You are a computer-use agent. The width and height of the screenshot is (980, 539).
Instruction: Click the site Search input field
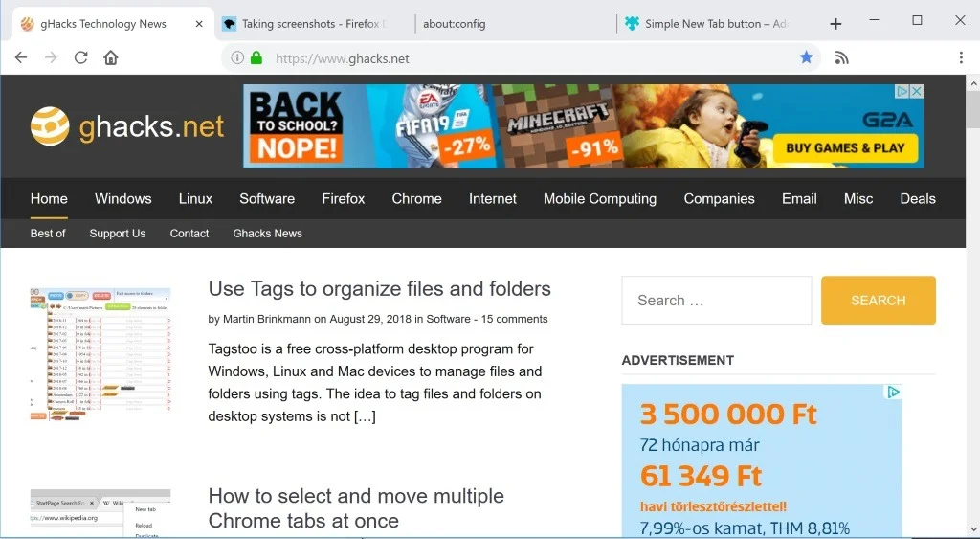tap(716, 301)
